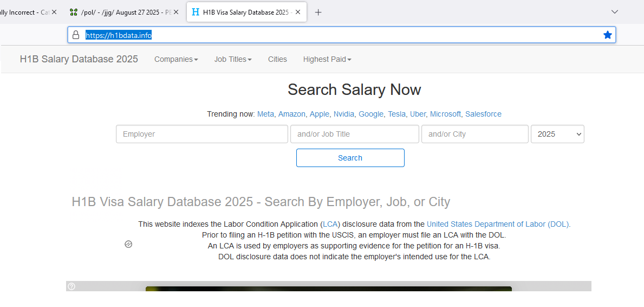Click the Google trending link
This screenshot has width=644, height=307.
pos(371,114)
